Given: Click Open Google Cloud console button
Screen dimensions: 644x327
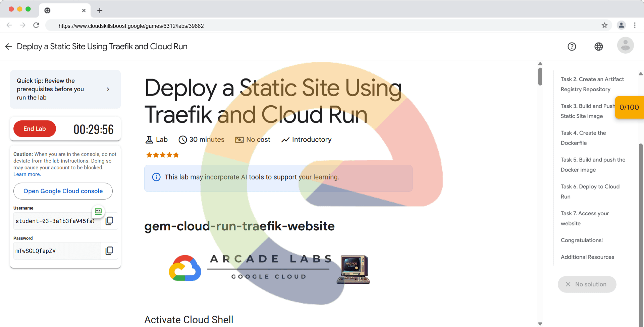Looking at the screenshot, I should (x=63, y=191).
